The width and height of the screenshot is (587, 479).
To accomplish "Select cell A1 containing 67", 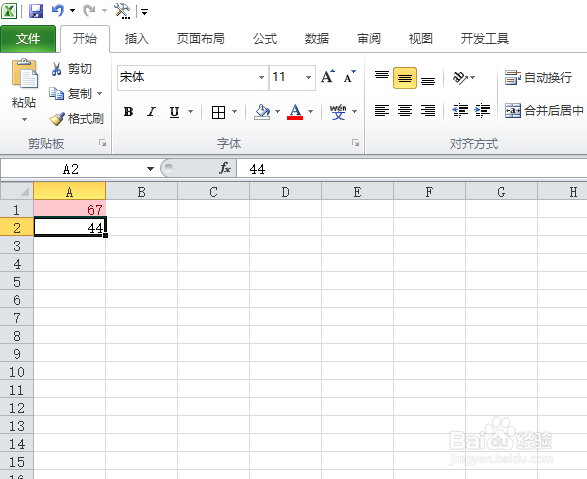I will pos(70,209).
